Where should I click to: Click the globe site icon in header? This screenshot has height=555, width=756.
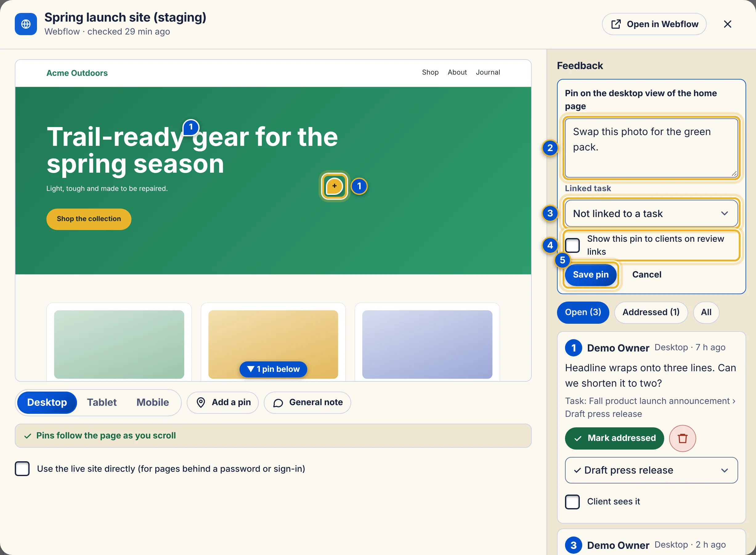click(26, 24)
